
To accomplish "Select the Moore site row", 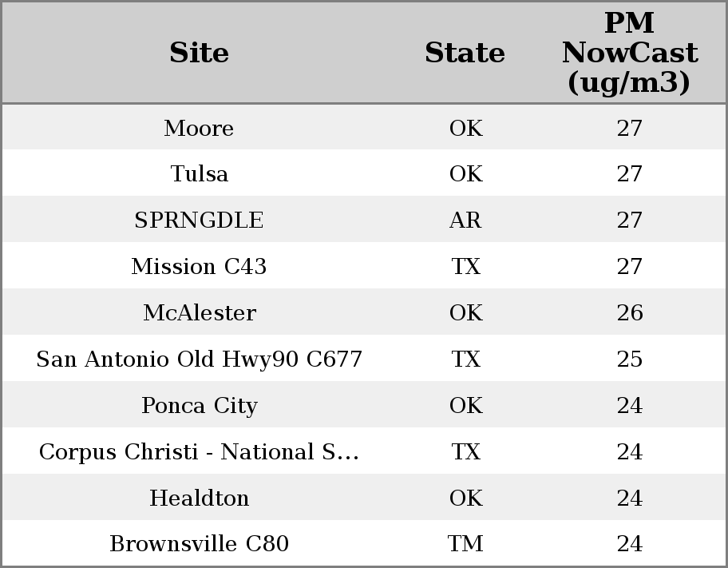I will coord(199,129).
